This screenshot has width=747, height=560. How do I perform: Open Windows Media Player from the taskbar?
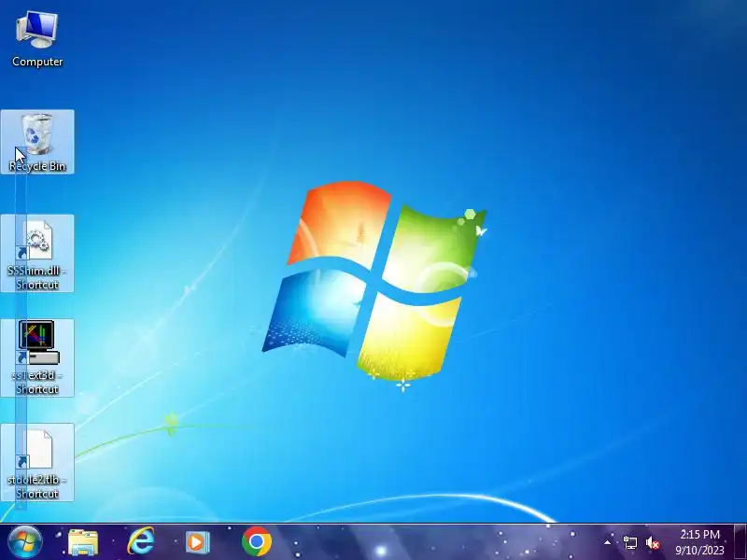[x=197, y=542]
